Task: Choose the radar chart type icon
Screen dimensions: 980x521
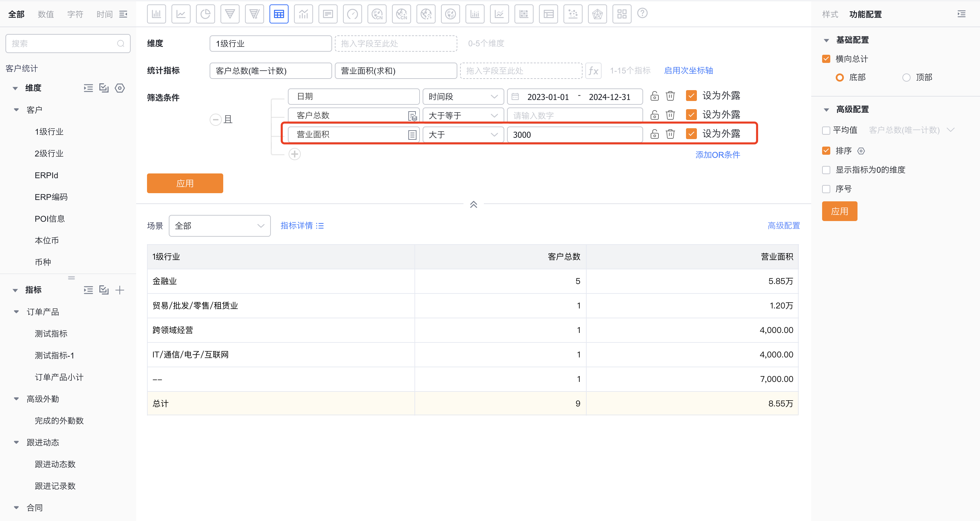Action: pos(597,14)
